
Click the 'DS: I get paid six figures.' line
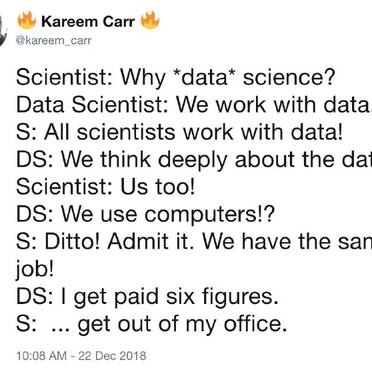pos(147,296)
